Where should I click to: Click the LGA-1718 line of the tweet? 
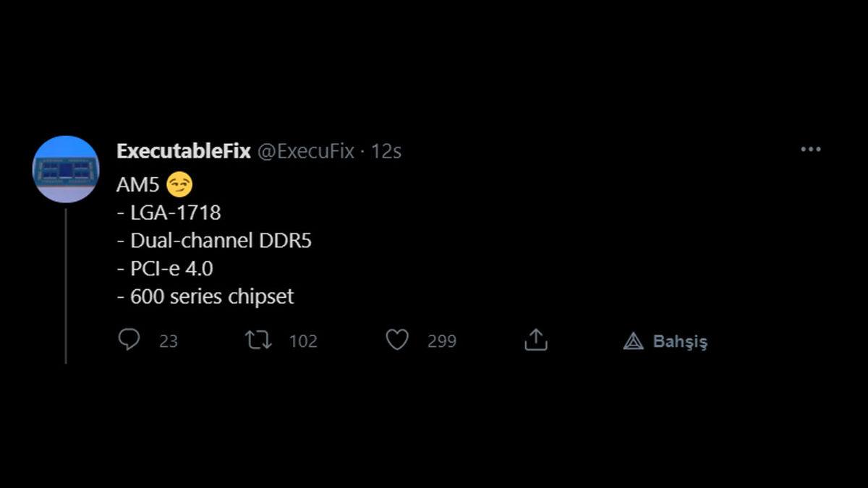point(169,213)
